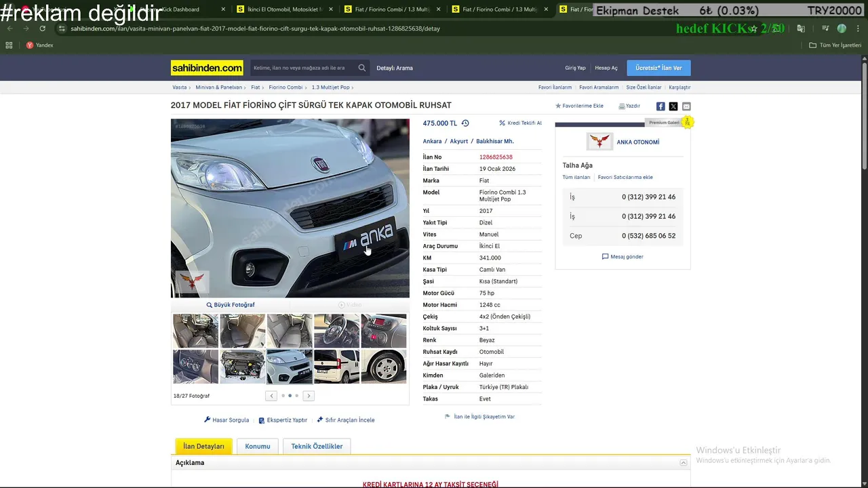This screenshot has width=868, height=488.
Task: Click the ANKA OTONOMİ store name
Action: (x=637, y=142)
